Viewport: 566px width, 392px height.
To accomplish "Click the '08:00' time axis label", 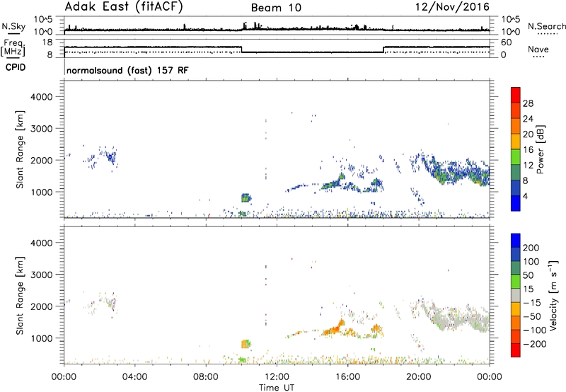I will click(x=206, y=377).
